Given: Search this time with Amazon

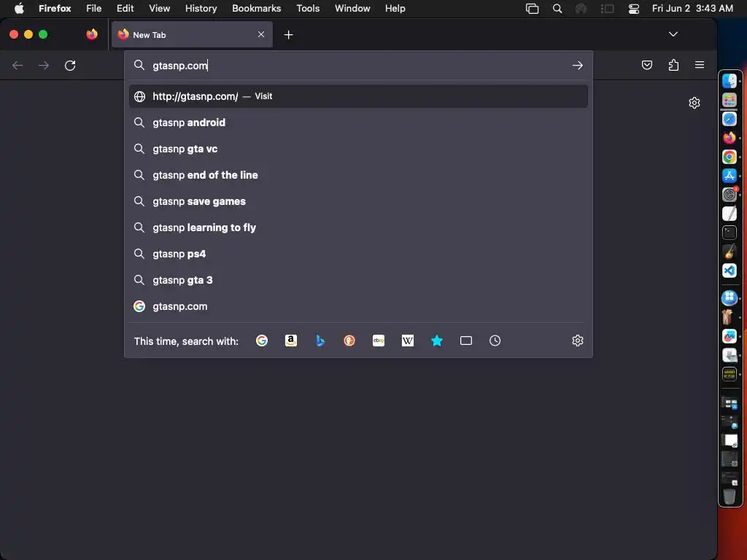Looking at the screenshot, I should (x=291, y=341).
